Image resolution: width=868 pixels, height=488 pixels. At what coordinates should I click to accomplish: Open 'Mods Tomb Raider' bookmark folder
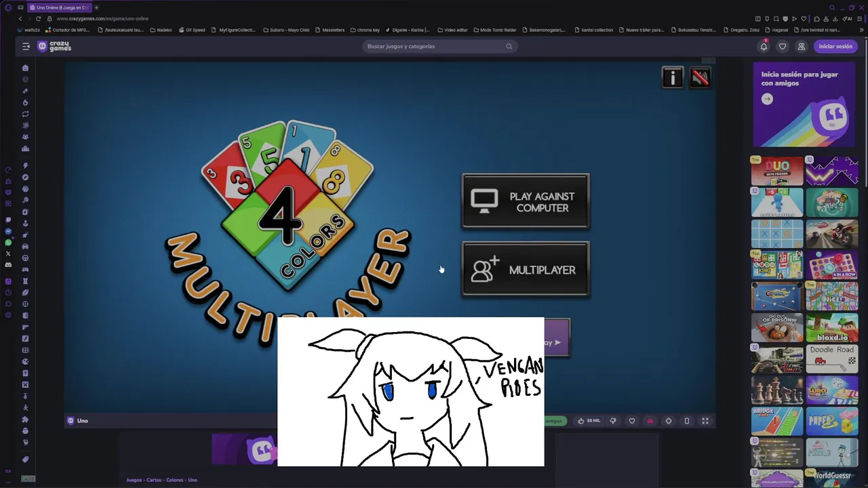[495, 30]
